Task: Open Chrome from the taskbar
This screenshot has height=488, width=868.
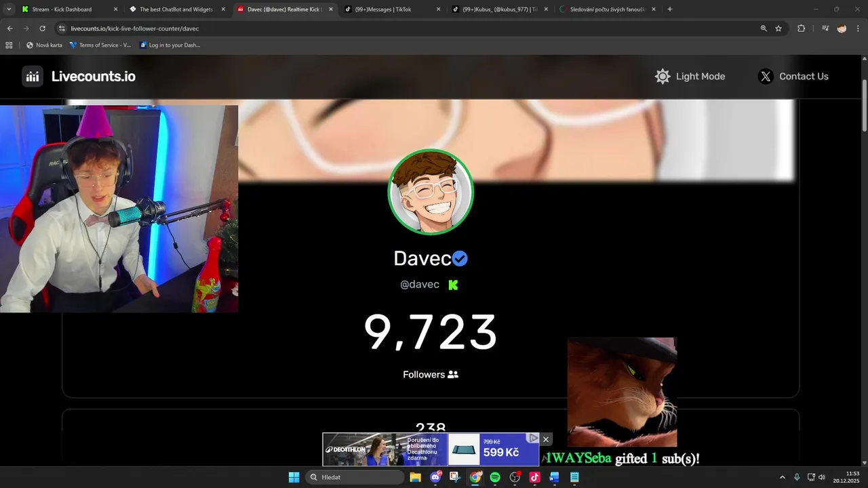Action: point(475,477)
